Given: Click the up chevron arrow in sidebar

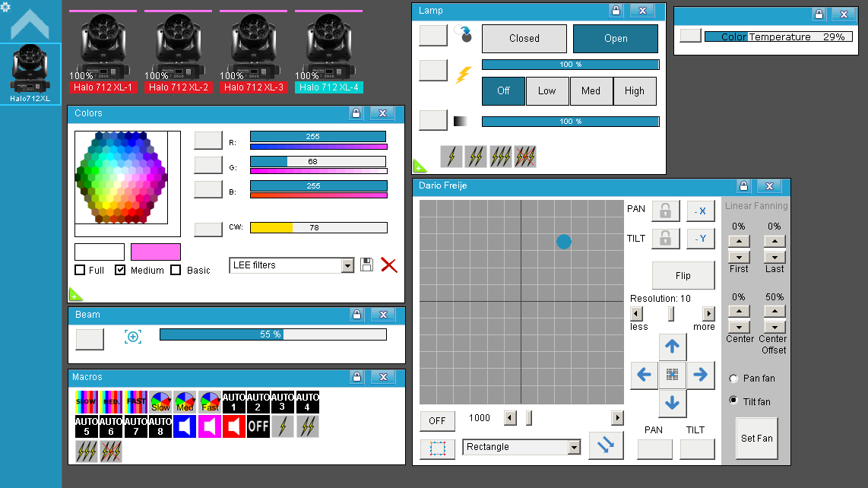Looking at the screenshot, I should (x=30, y=24).
